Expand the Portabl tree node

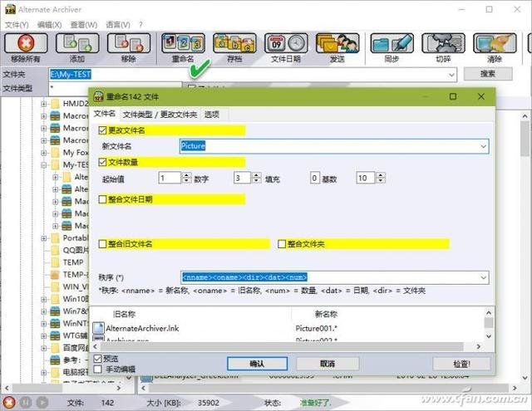point(44,238)
